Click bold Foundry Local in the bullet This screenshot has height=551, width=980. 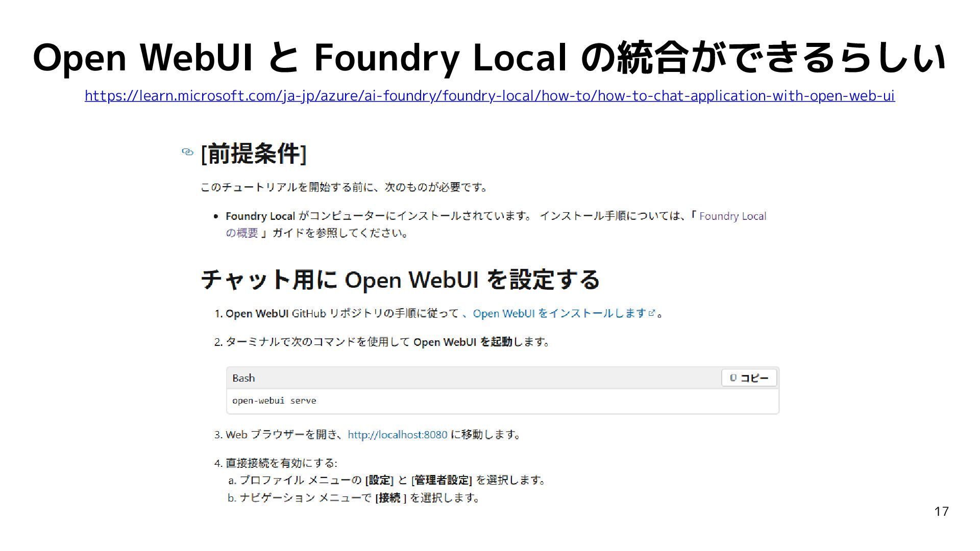tap(260, 216)
